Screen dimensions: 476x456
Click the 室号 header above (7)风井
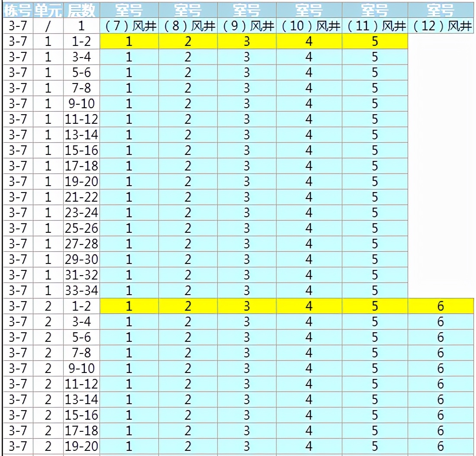pos(129,10)
